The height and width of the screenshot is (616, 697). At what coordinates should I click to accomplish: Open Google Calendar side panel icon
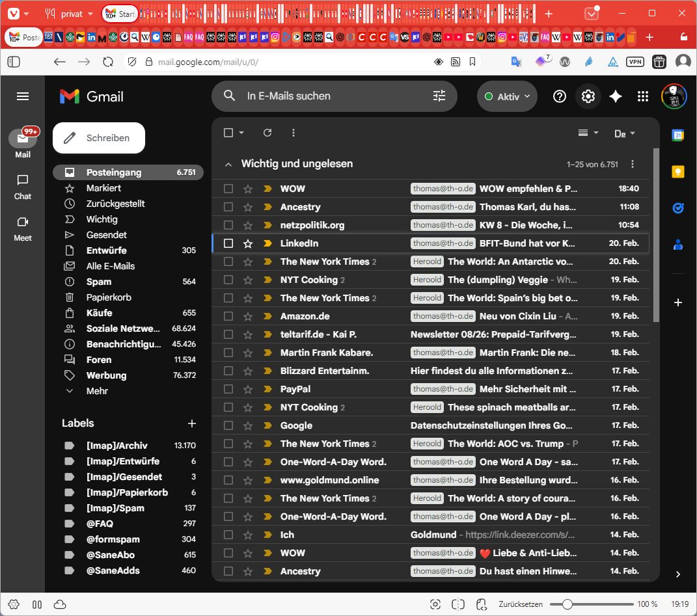point(677,135)
